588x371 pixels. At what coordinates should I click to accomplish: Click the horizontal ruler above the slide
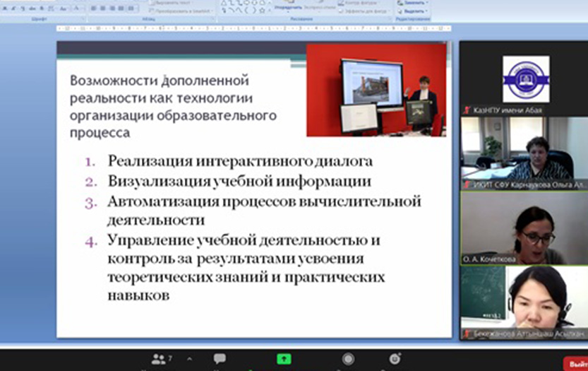(254, 29)
